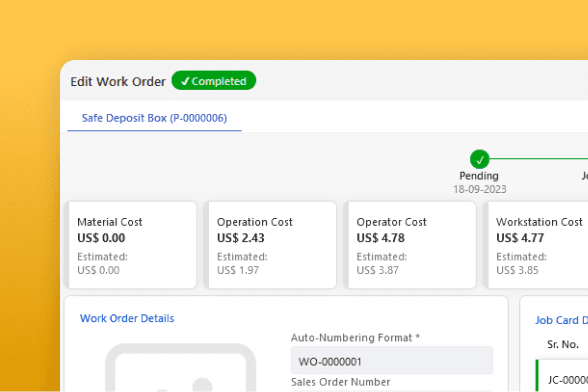Click the Operator Cost estimate US$ 3.87

click(378, 270)
